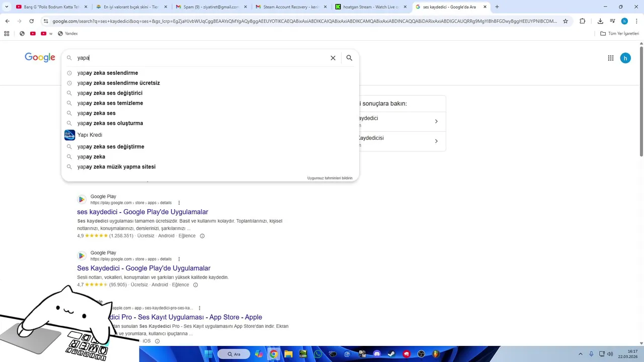Open the Google account avatar

[x=625, y=58]
